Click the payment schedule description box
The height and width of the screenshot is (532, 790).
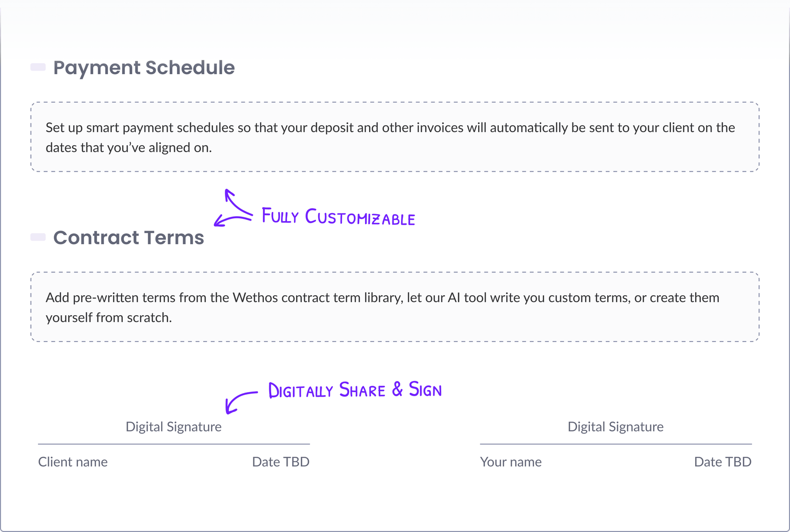click(x=395, y=137)
